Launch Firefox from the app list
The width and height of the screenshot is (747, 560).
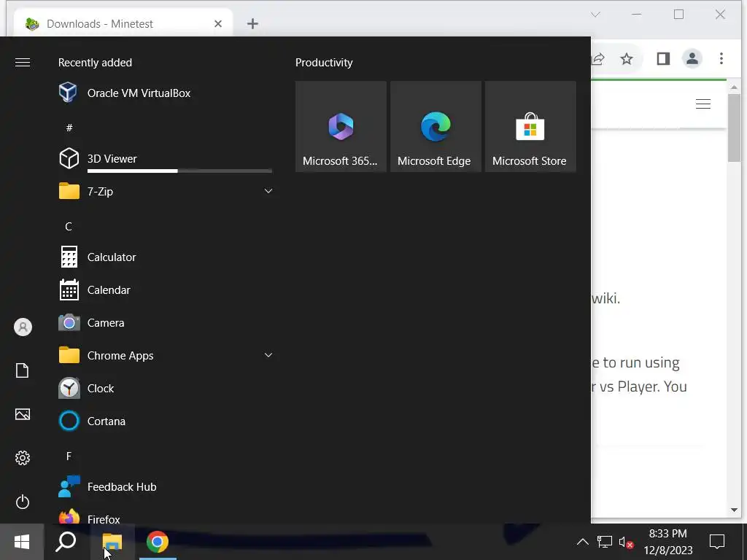(164, 517)
